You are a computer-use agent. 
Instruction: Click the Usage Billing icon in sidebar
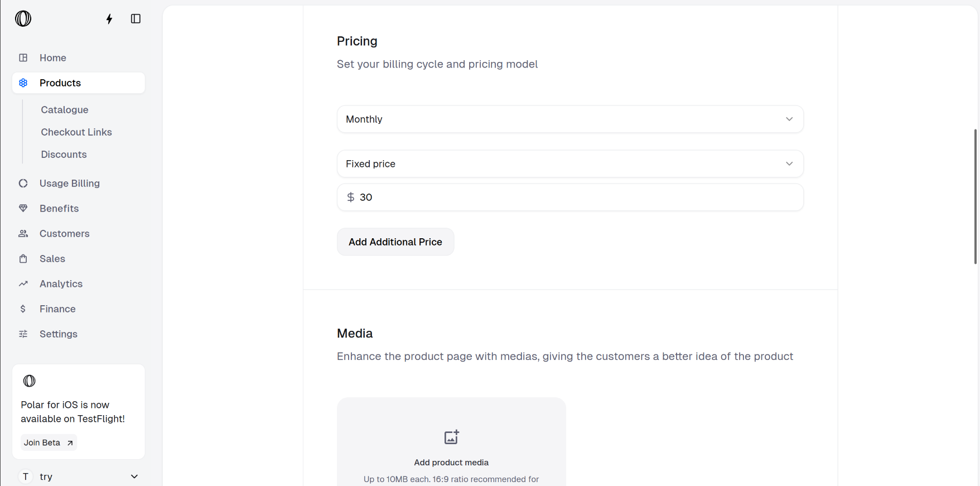pos(23,184)
